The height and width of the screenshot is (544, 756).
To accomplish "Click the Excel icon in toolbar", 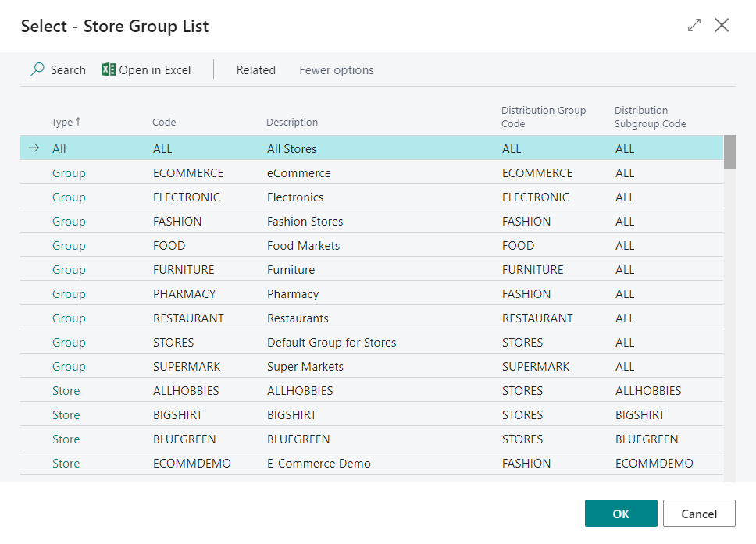I will (109, 69).
